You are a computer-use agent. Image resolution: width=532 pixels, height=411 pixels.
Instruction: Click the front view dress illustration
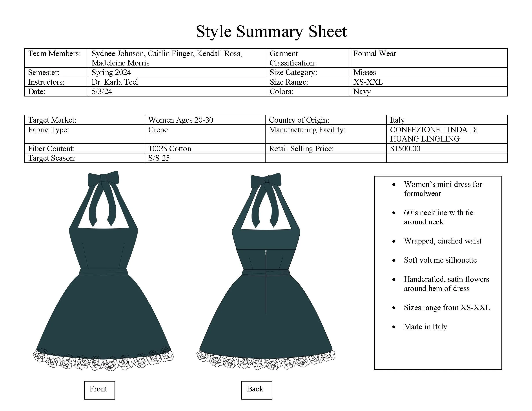[103, 271]
